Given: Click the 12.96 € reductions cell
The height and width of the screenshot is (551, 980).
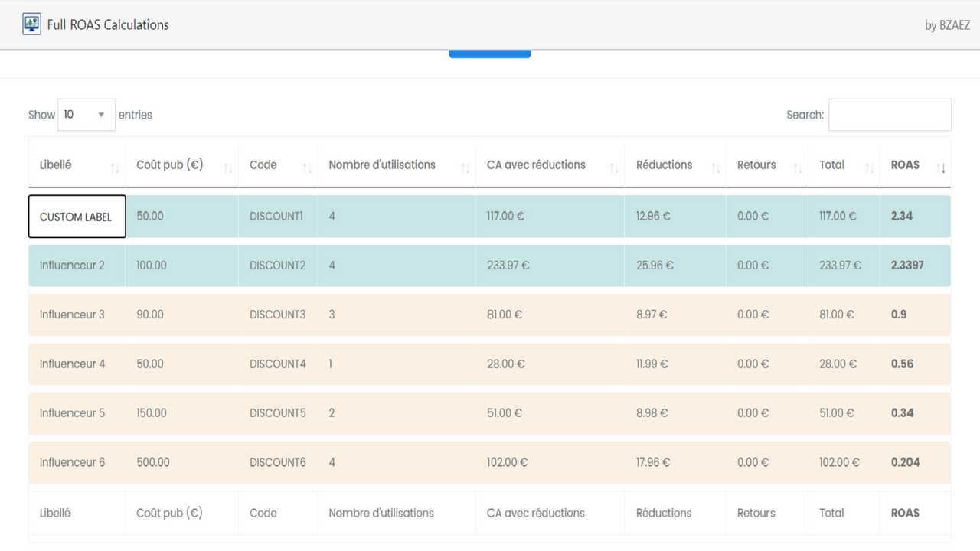Looking at the screenshot, I should point(675,217).
